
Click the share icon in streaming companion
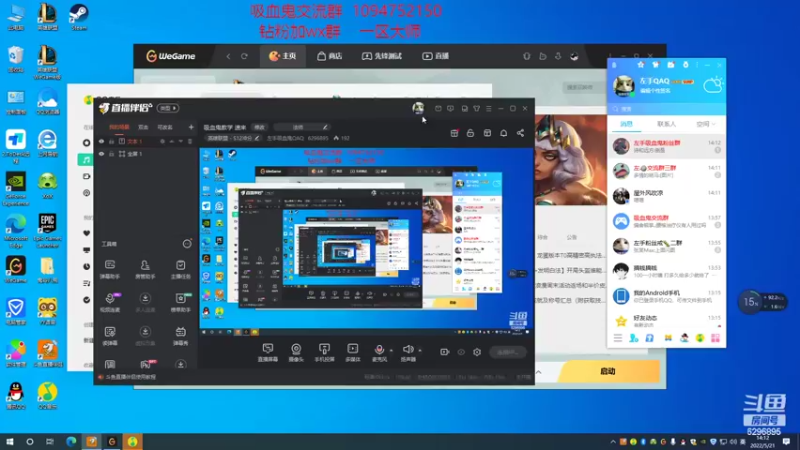pos(520,133)
